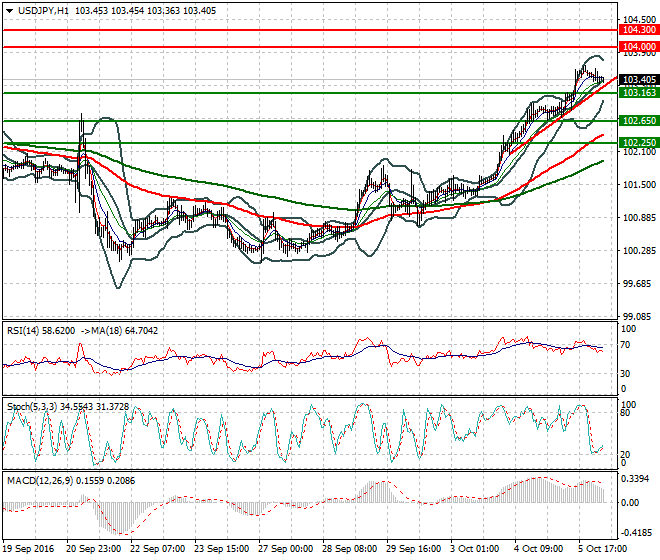Open the chart menu triangle beside USDJPY,H1
This screenshot has width=660, height=560.
(9, 11)
